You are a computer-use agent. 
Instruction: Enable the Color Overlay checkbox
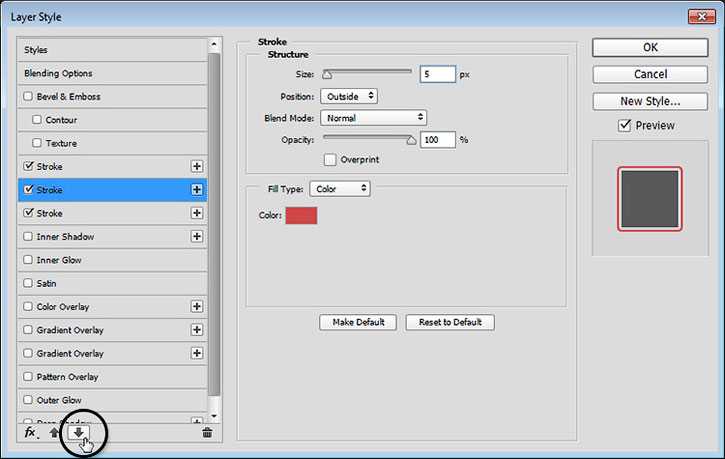[28, 306]
